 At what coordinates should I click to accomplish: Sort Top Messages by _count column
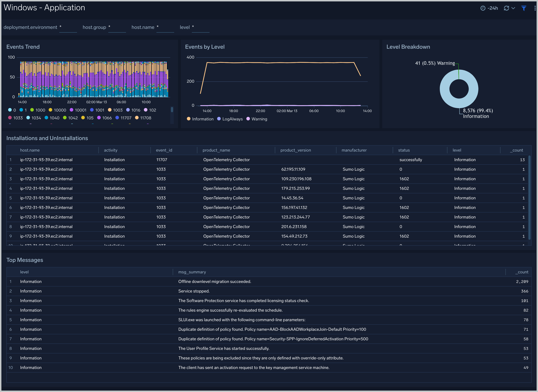click(522, 272)
